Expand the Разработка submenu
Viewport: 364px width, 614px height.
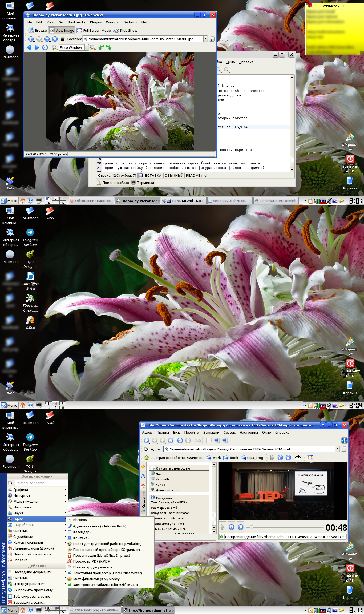[x=37, y=525]
